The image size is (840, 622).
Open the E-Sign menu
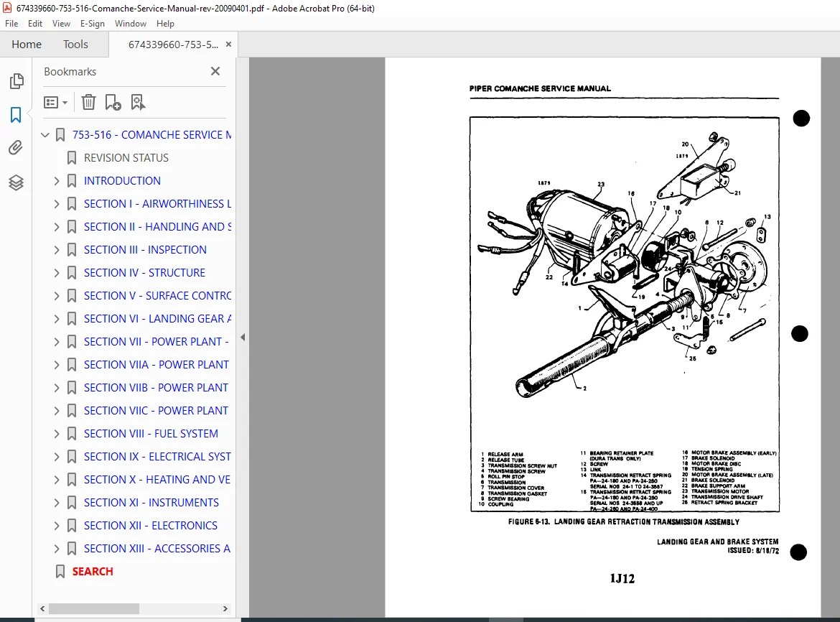92,24
